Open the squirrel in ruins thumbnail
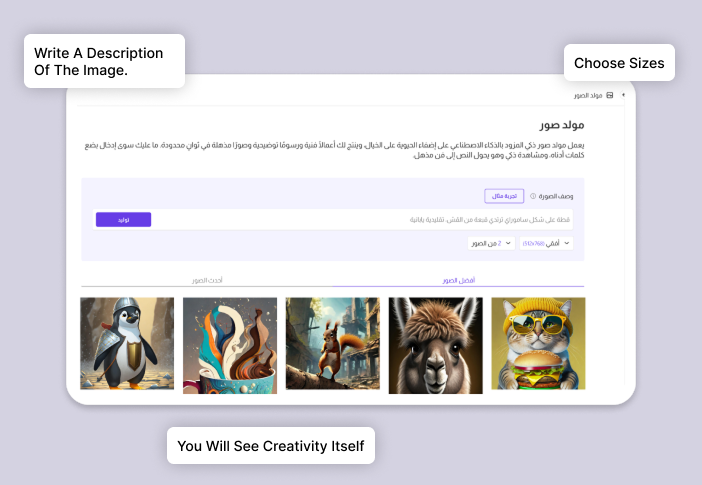702x485 pixels. tap(333, 343)
